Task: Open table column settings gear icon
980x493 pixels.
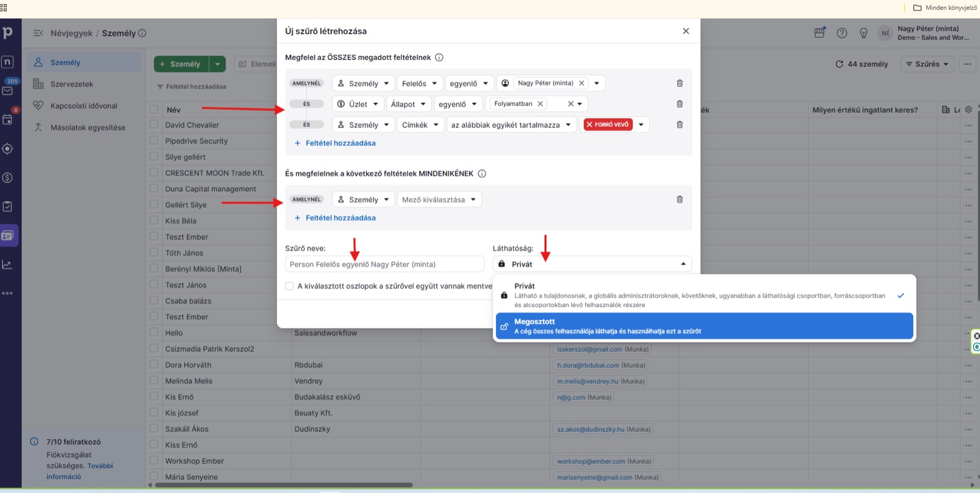Action: pos(968,110)
